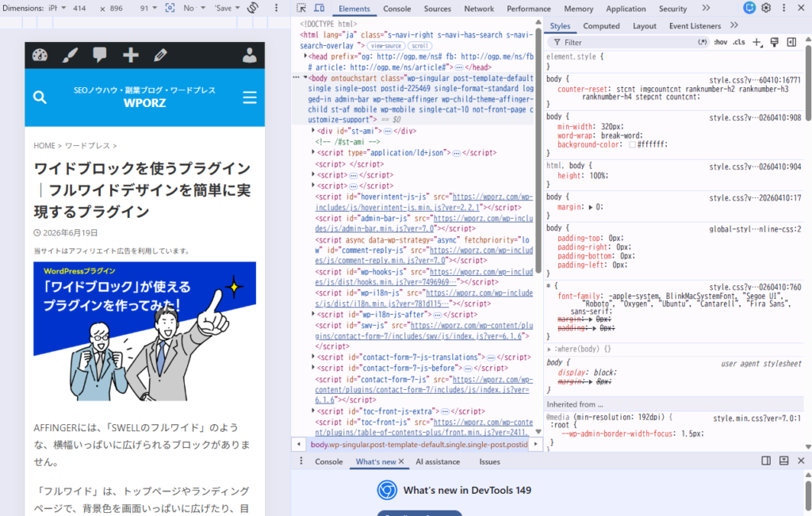The height and width of the screenshot is (516, 812).
Task: Expand the contact-form-7-js-translations script node
Action: pos(313,357)
